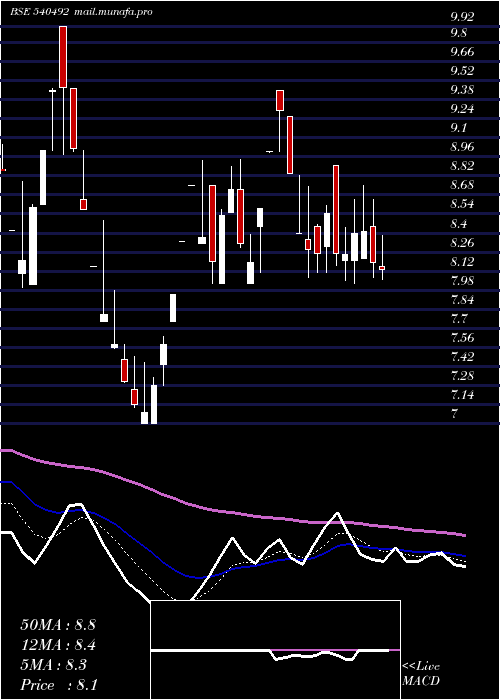Screen dimensions: 500x700
Task: Click the 8.68 price axis label
Action: pos(462,185)
